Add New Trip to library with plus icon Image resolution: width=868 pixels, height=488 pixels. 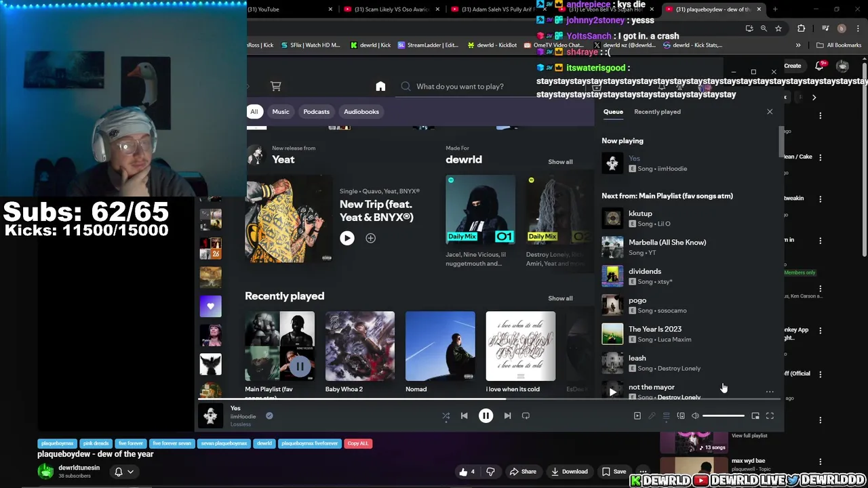(x=370, y=238)
